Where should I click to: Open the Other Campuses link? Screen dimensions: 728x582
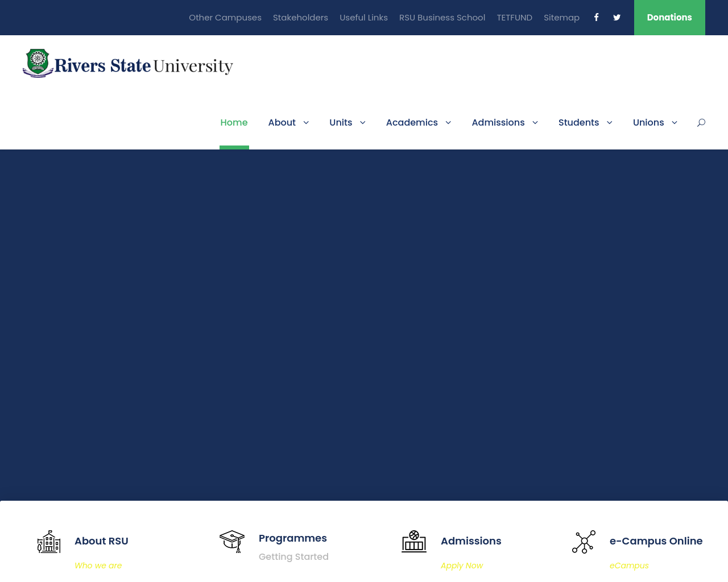(225, 18)
